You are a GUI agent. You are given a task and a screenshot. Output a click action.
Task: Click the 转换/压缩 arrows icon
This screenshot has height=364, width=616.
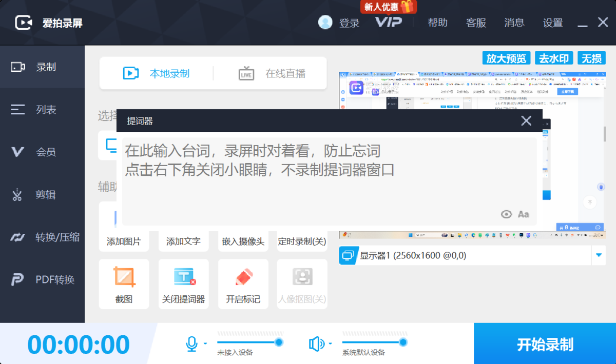click(18, 237)
